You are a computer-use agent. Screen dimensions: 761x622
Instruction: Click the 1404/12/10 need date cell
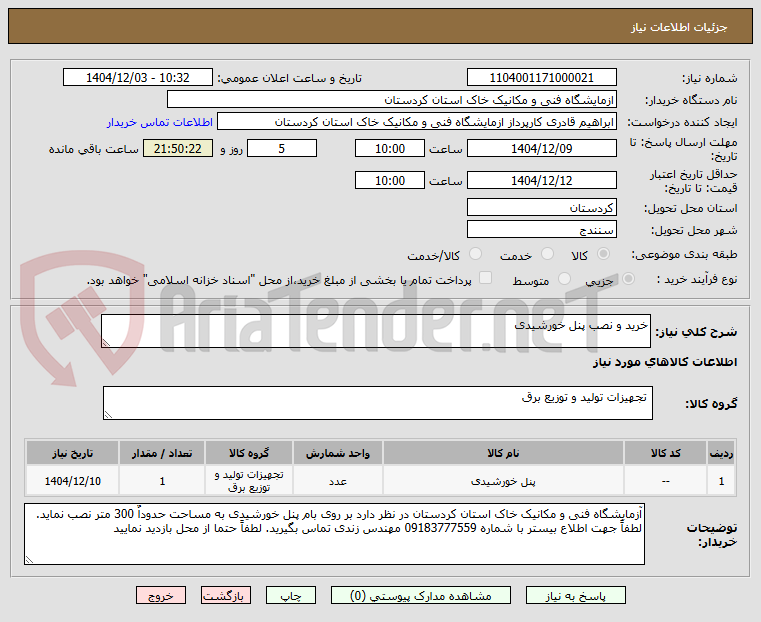tap(72, 481)
